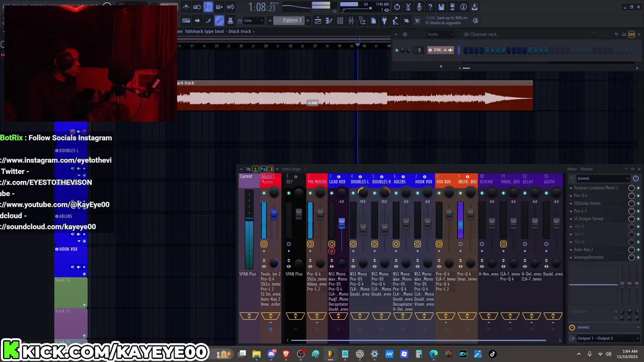644x362 pixels.
Task: Toggle Pro-Q 4 effect slot on/off
Action: coord(638,196)
